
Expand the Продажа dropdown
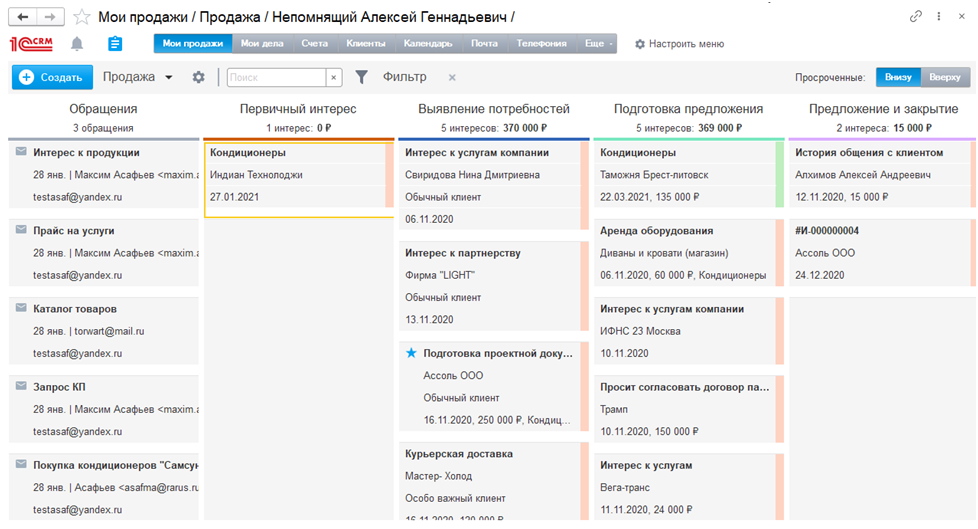pos(138,77)
